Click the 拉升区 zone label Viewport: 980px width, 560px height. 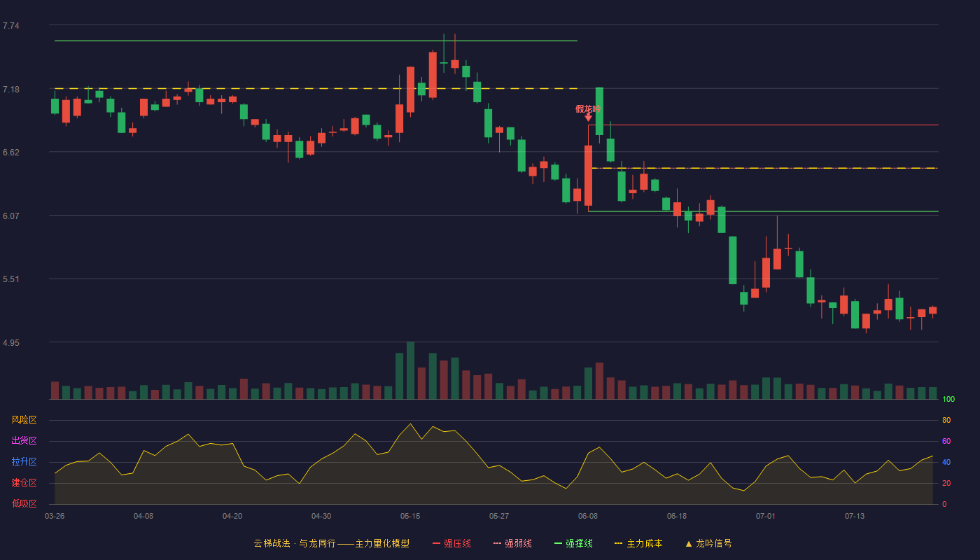click(x=24, y=462)
